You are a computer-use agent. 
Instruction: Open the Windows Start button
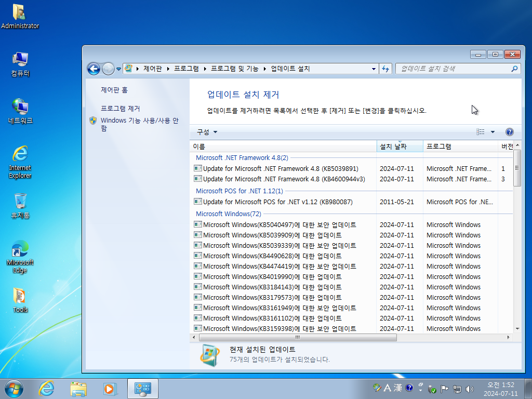(x=14, y=389)
